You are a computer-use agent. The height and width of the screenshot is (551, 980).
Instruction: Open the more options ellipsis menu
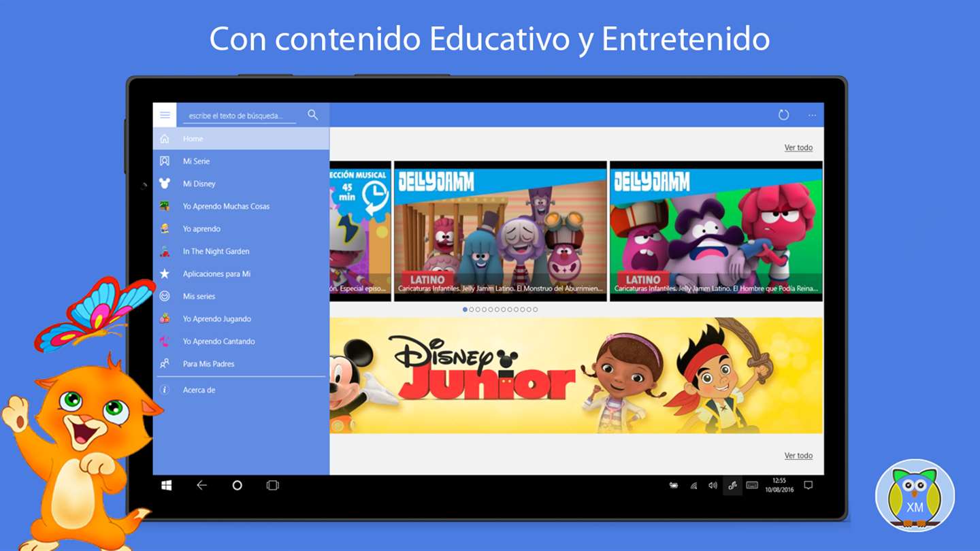coord(812,116)
